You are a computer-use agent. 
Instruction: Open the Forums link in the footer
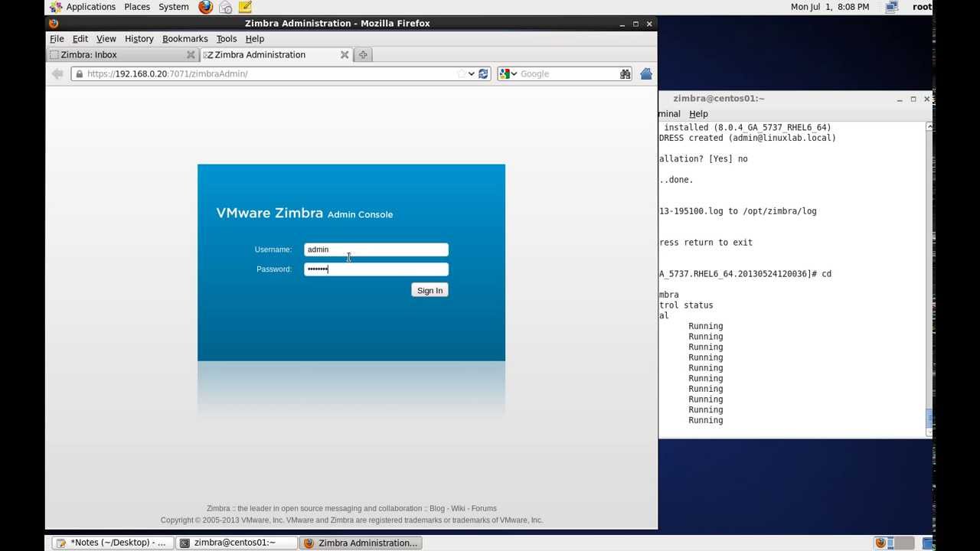point(485,508)
